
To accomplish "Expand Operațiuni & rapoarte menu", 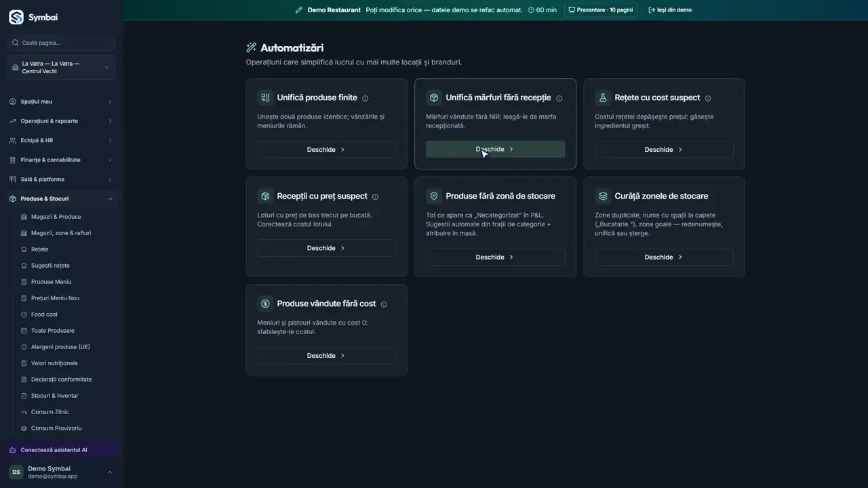I will tap(61, 121).
